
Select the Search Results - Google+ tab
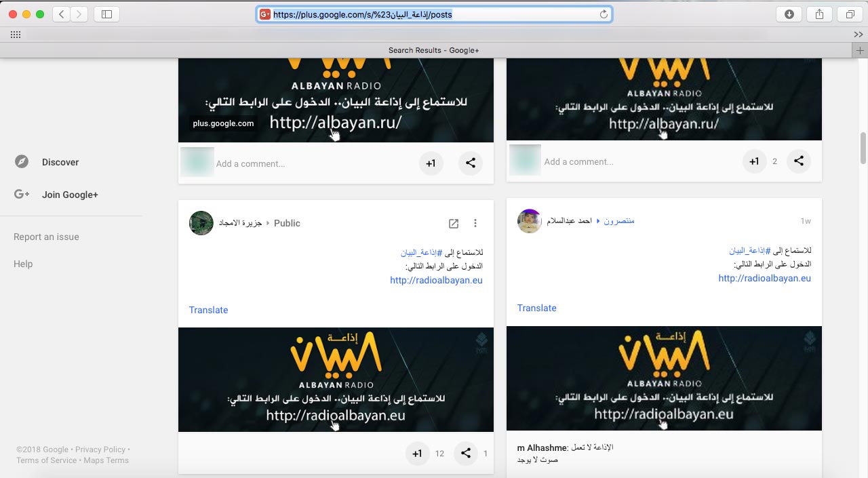(434, 50)
